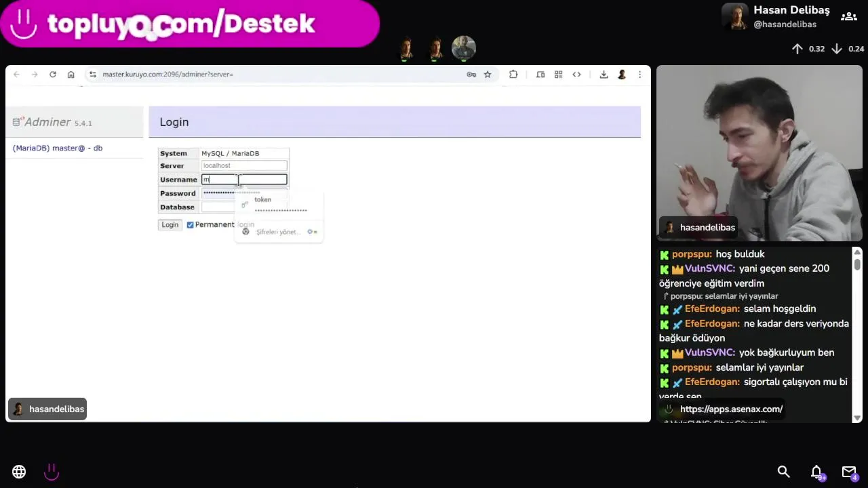Click the browser back arrow
Image resolution: width=868 pixels, height=488 pixels.
[17, 75]
